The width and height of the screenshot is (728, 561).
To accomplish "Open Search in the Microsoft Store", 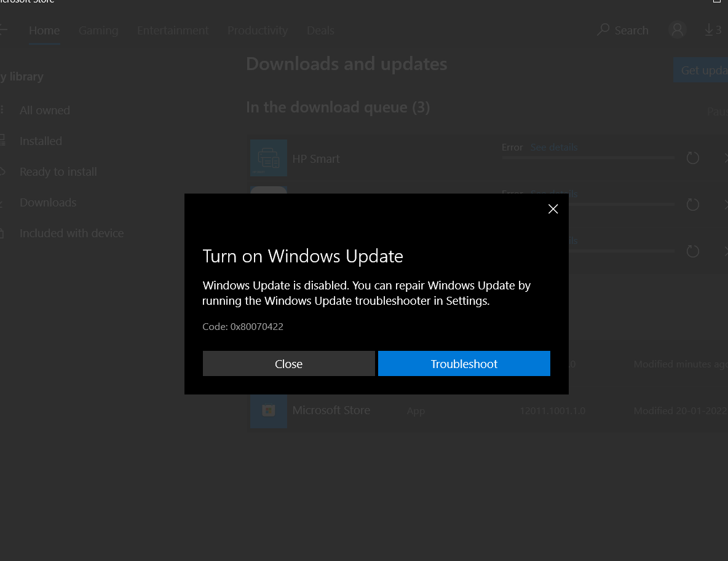I will 622,30.
